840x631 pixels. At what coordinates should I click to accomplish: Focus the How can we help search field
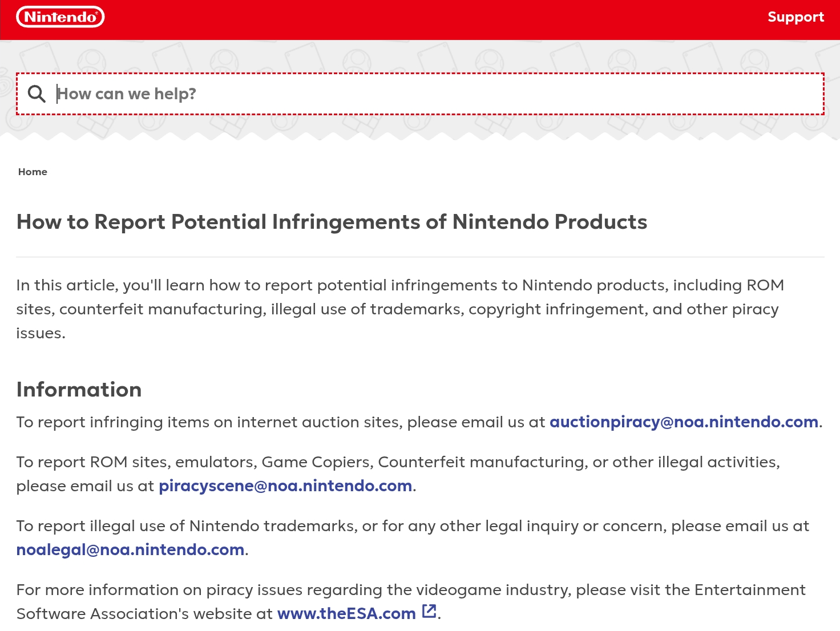420,94
